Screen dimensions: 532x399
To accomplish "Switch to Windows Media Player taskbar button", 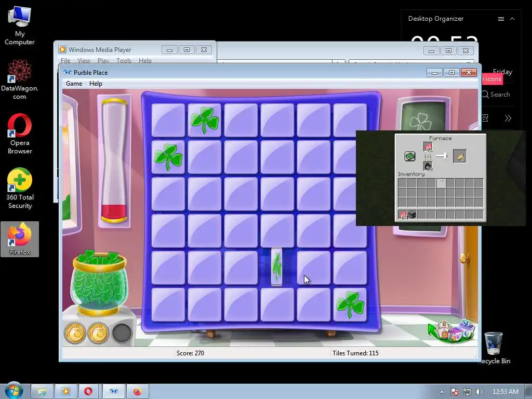I will click(66, 392).
